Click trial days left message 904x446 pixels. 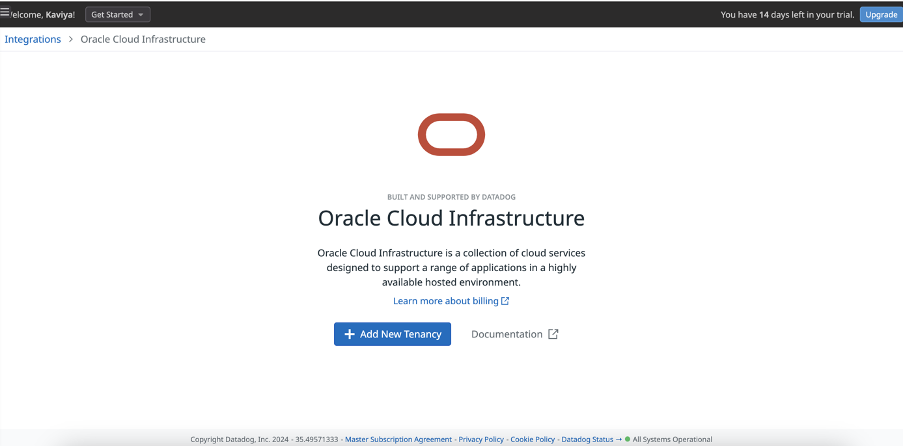[788, 14]
